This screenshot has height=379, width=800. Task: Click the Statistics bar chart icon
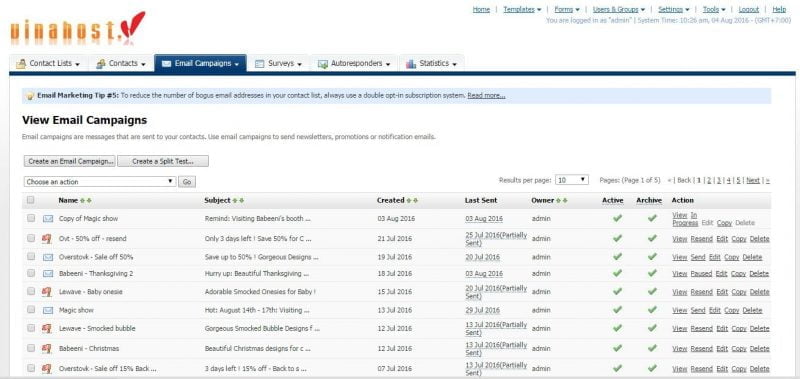(411, 64)
